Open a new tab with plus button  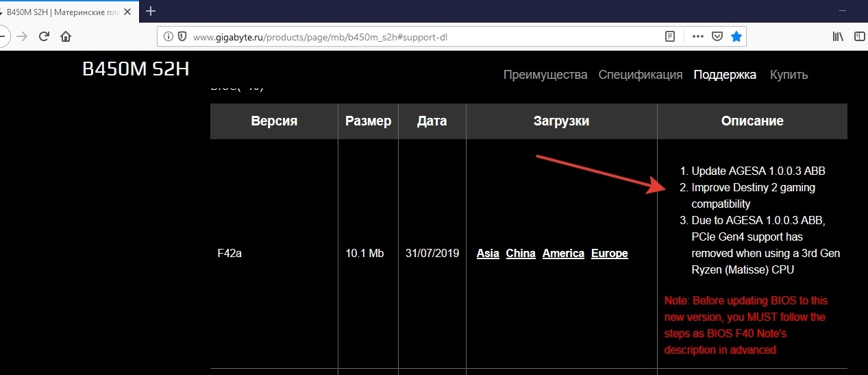151,11
